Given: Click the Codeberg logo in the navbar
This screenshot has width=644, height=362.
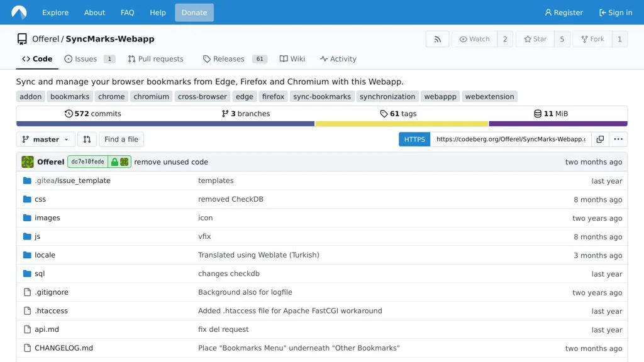Looking at the screenshot, I should (x=19, y=13).
